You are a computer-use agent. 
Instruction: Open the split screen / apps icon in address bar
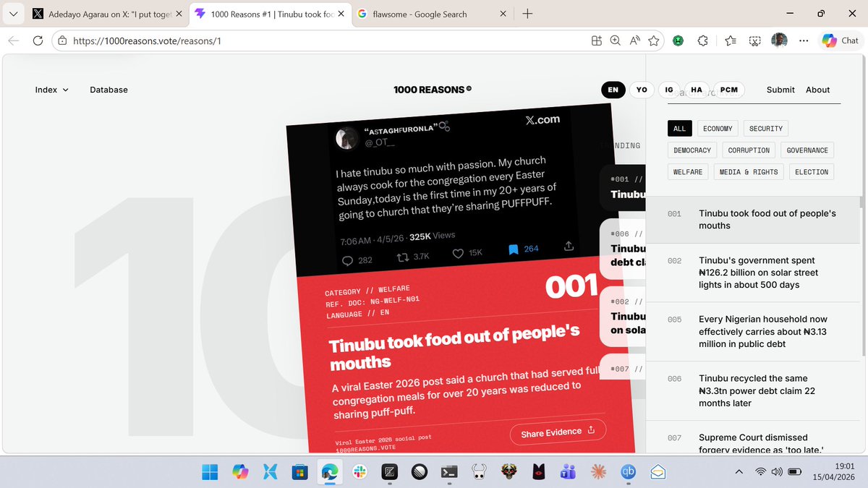pyautogui.click(x=597, y=41)
